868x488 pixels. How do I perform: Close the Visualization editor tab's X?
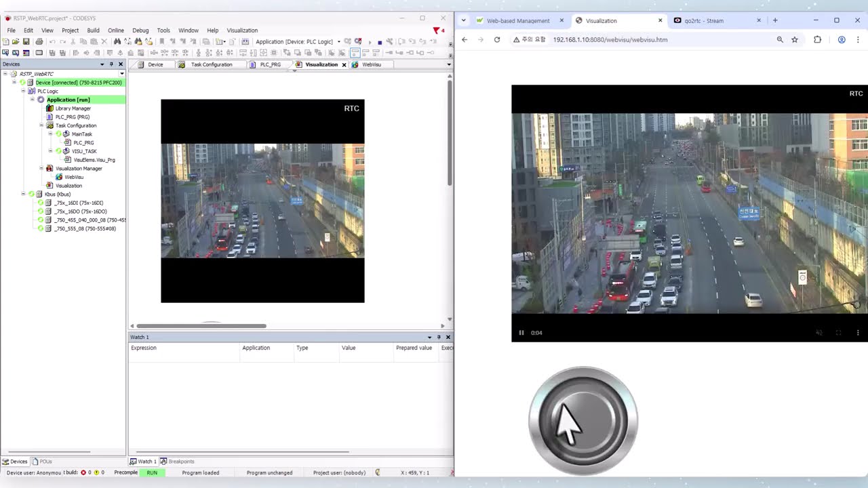tap(344, 65)
